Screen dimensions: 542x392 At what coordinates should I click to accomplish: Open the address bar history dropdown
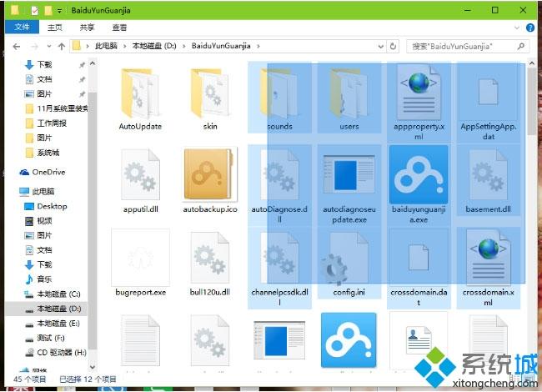pyautogui.click(x=380, y=46)
